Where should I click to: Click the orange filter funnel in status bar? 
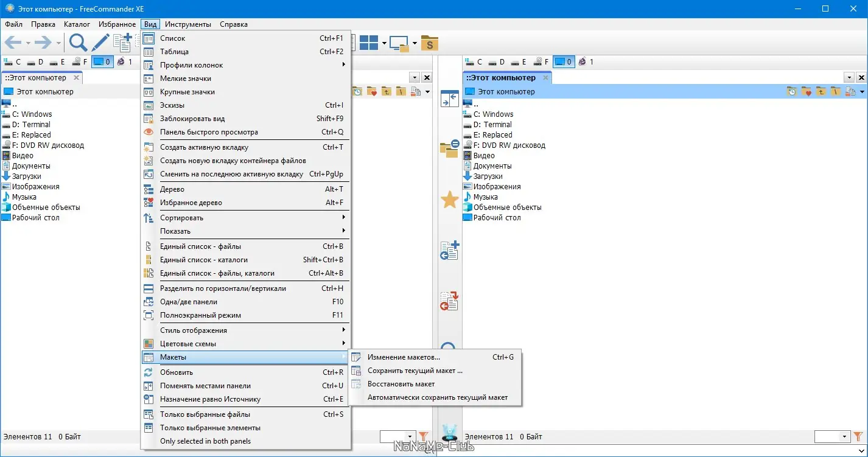click(424, 436)
